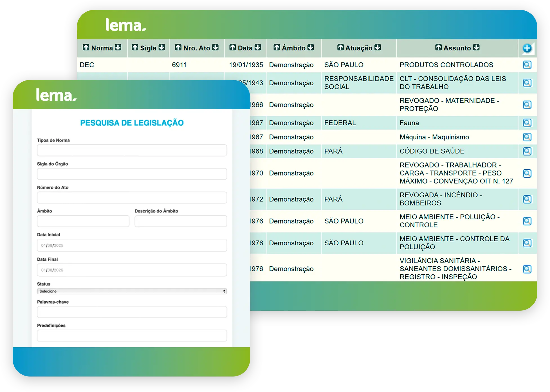Sort Nro. Ato column ascending
The height and width of the screenshot is (392, 550).
(x=178, y=47)
